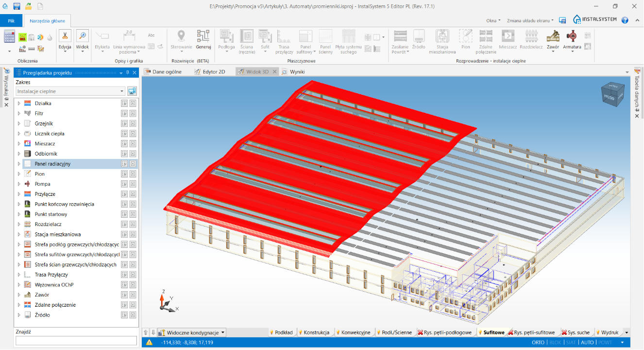Viewport: 644px width, 350px height.
Task: Select the Trasa przyłączy tool
Action: point(284,41)
